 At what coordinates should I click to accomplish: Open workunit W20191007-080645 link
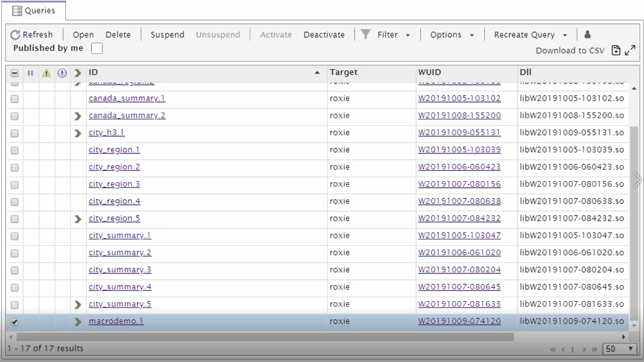460,287
